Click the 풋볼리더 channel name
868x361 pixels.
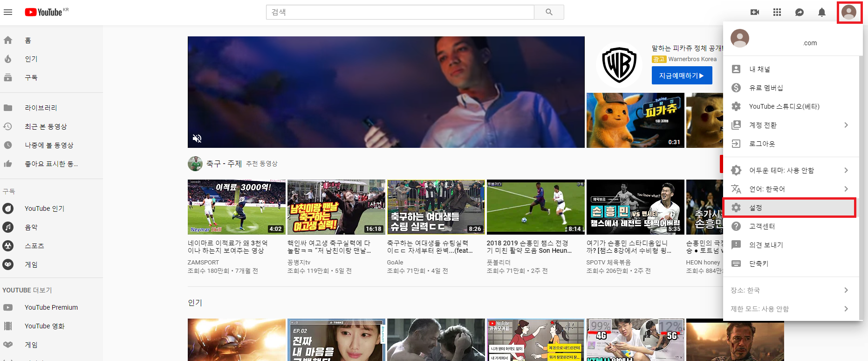coord(499,263)
